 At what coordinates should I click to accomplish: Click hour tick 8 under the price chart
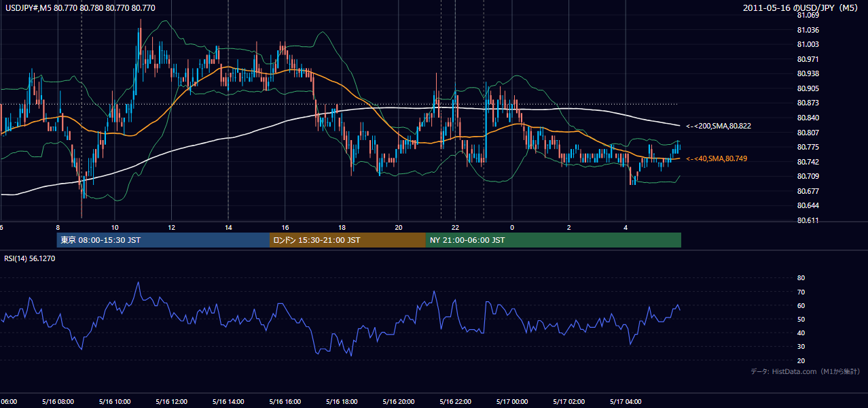coord(58,227)
